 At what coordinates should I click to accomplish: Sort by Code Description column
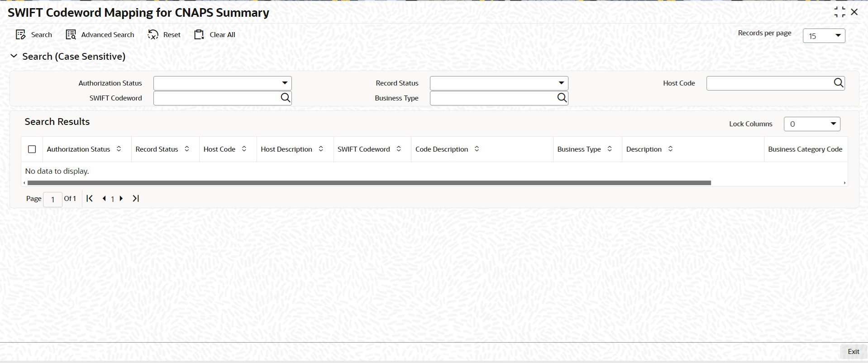[477, 149]
